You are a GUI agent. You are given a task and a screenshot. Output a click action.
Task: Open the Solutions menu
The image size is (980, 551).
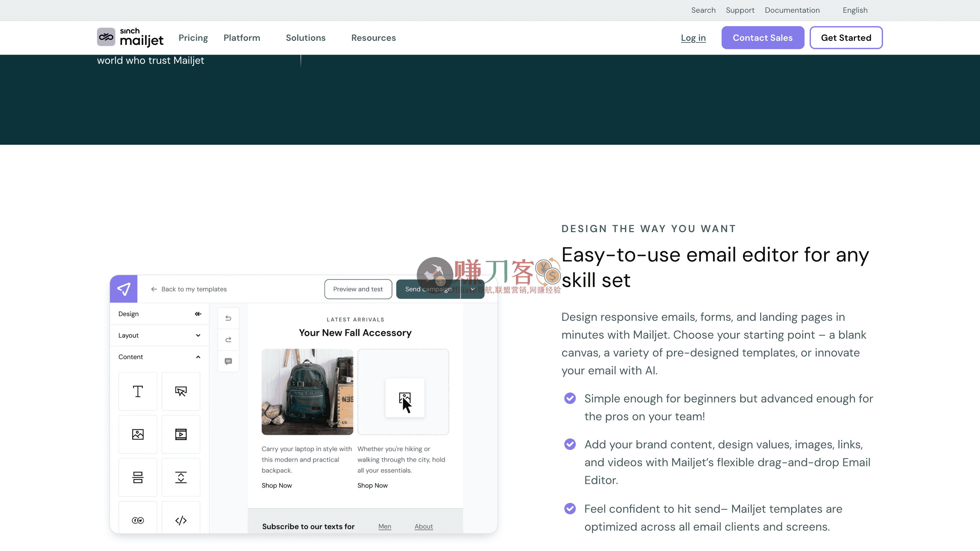tap(306, 38)
